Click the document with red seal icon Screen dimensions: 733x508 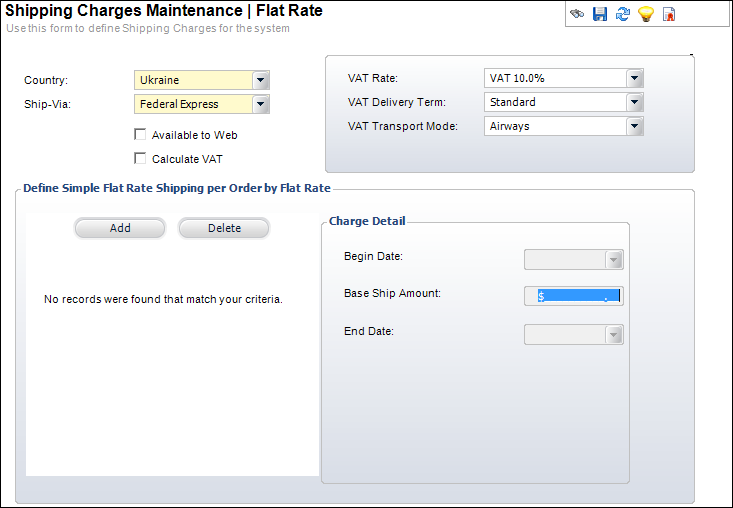pyautogui.click(x=669, y=14)
